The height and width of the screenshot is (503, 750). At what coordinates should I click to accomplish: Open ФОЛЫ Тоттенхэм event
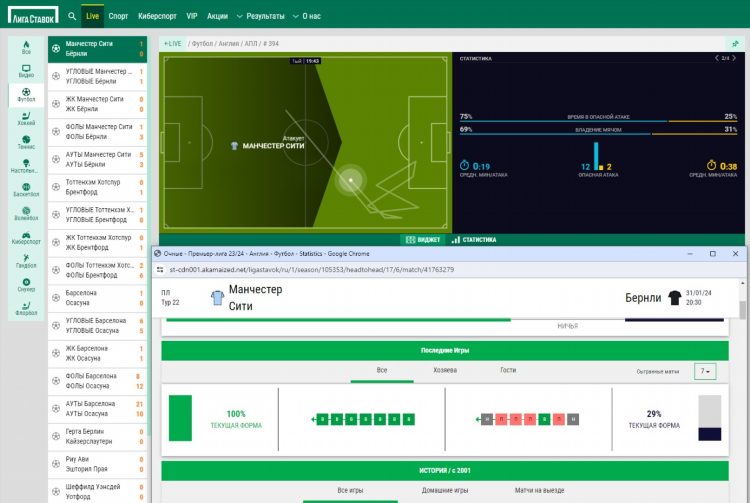[x=98, y=270]
